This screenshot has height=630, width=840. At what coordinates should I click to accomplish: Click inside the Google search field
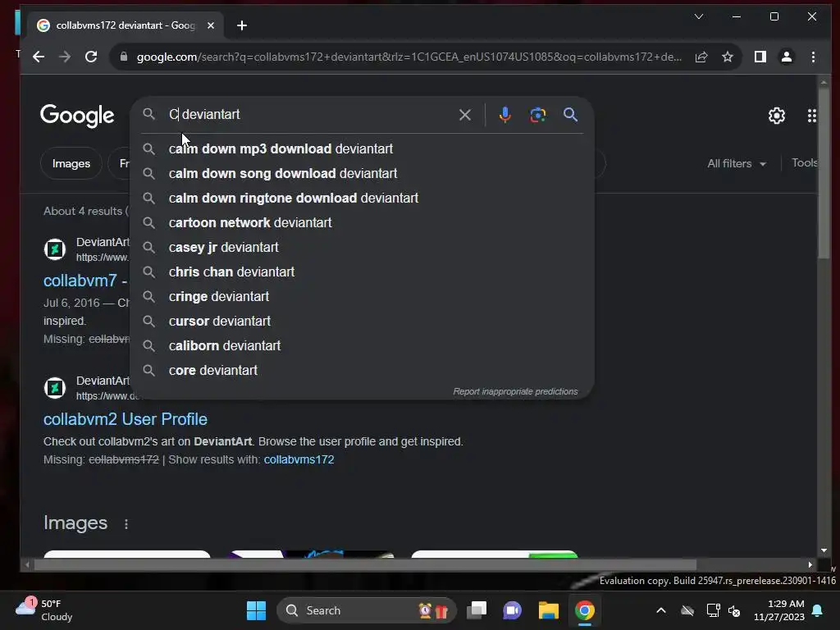[311, 115]
